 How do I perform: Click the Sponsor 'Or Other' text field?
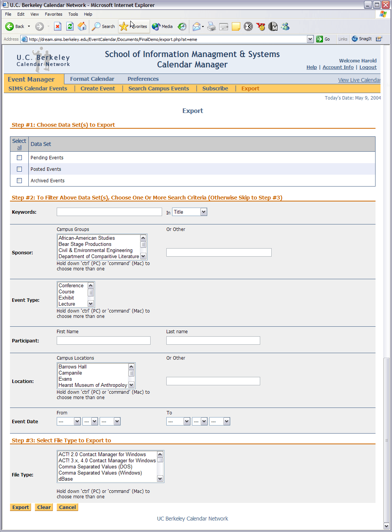point(219,252)
